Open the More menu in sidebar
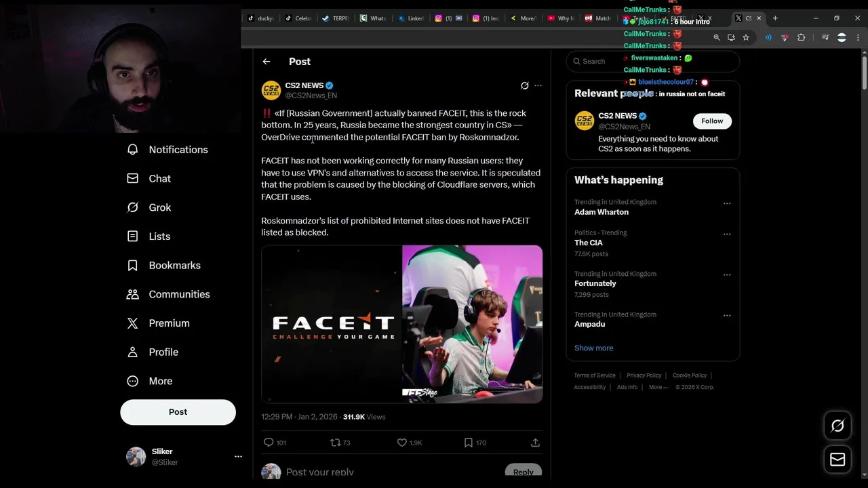This screenshot has height=488, width=868. [x=150, y=381]
